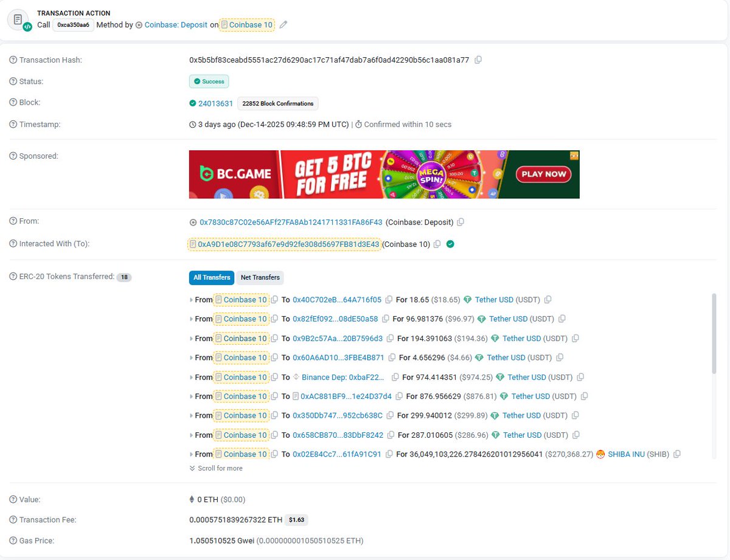The image size is (730, 560).
Task: Expand transfer row to 0xAC881BF9...1e24D37d4
Action: coord(192,396)
